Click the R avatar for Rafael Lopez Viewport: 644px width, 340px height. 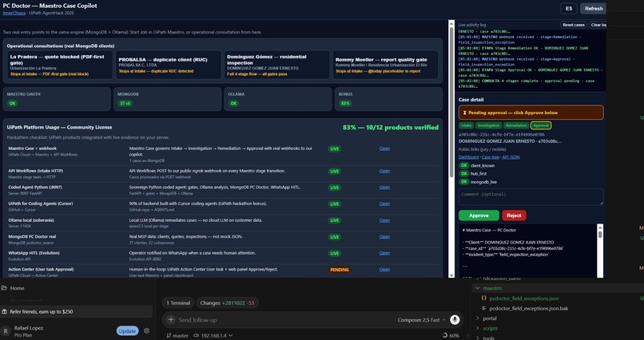(6, 331)
